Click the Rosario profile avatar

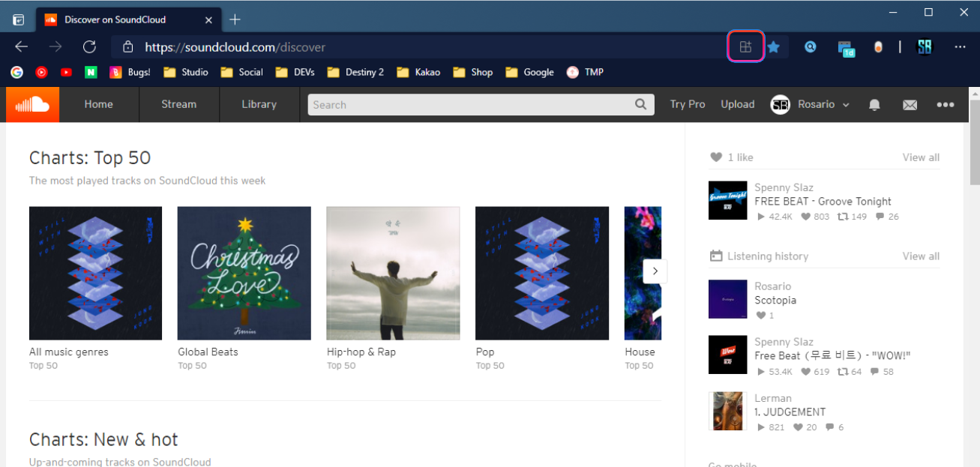pos(780,104)
